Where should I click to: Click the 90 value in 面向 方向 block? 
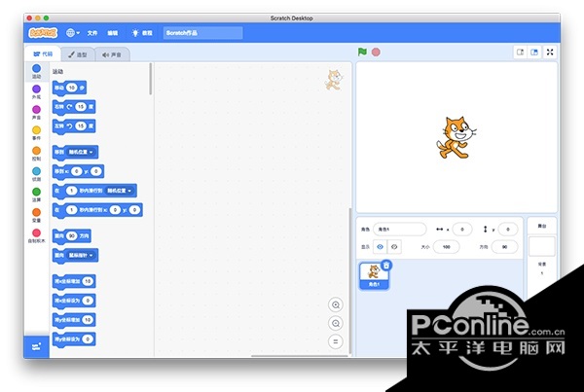pyautogui.click(x=71, y=236)
